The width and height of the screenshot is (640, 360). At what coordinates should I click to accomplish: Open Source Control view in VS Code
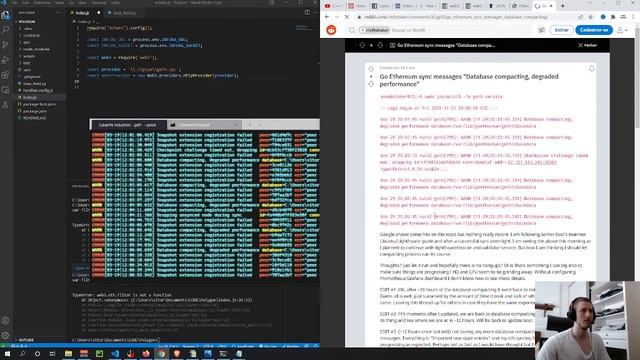tap(5, 45)
